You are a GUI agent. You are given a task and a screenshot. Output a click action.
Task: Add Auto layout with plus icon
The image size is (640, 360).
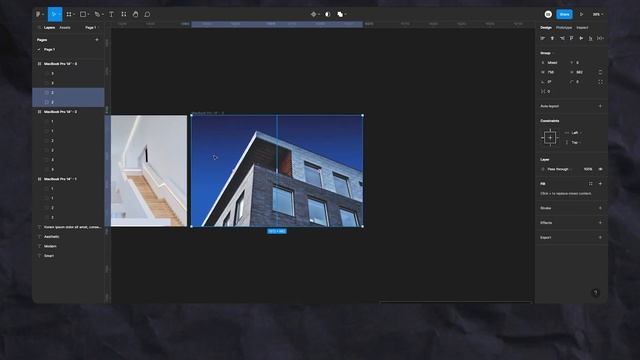[x=600, y=106]
